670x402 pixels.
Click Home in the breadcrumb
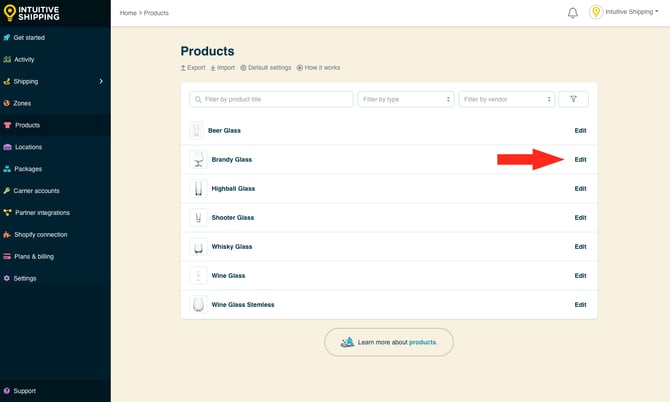click(128, 13)
